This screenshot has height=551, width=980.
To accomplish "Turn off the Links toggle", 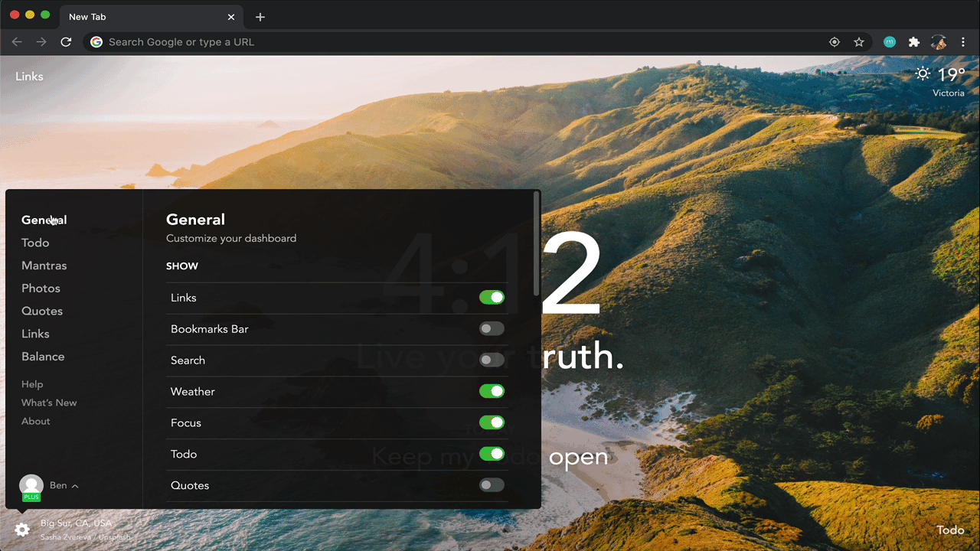I will tap(492, 298).
